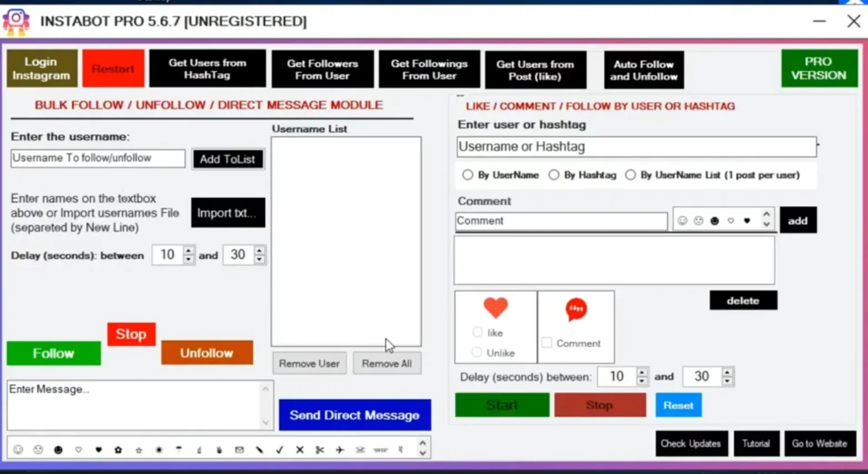The image size is (868, 474).
Task: Insert the airplane symbol into the message
Action: [x=340, y=449]
